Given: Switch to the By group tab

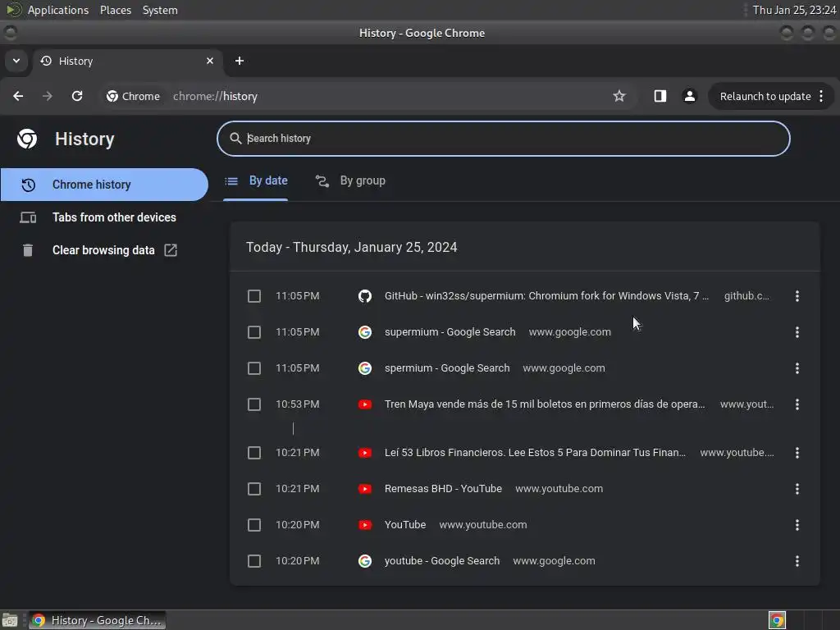Looking at the screenshot, I should (350, 181).
